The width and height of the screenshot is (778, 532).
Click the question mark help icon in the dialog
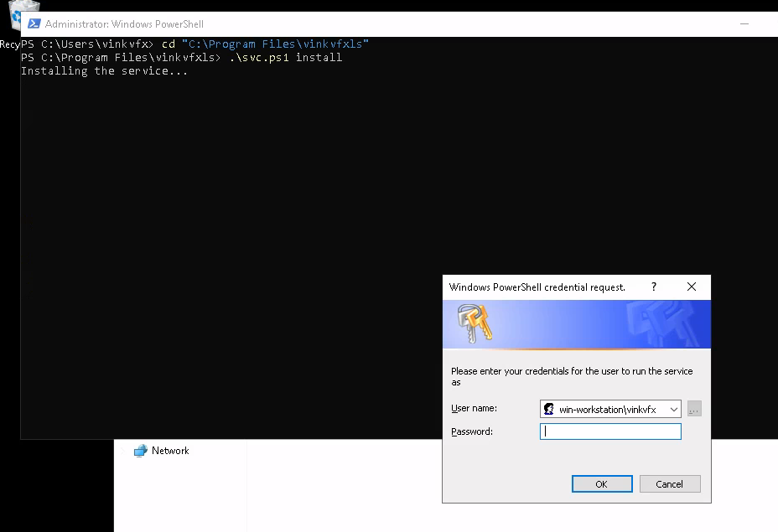tap(653, 287)
